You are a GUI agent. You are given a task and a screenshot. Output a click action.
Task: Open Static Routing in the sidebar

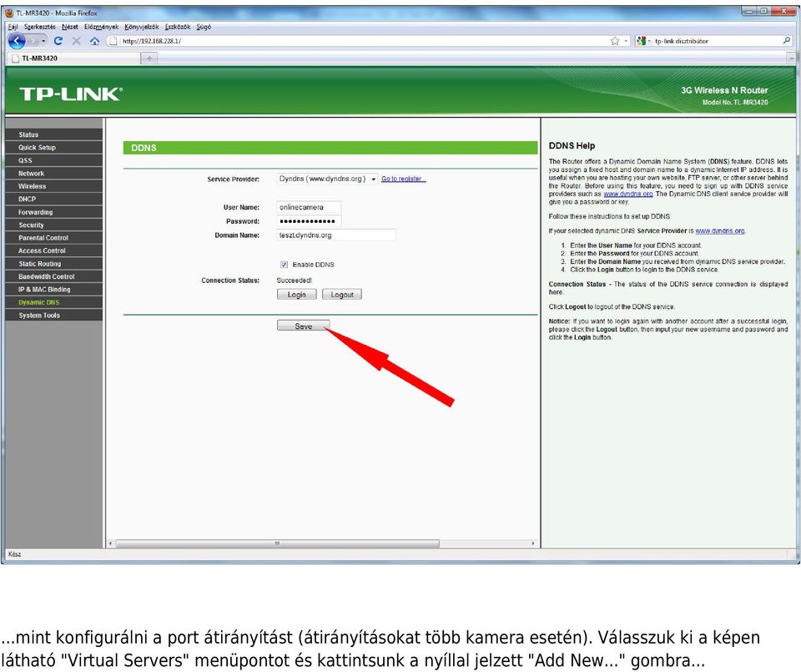click(54, 264)
